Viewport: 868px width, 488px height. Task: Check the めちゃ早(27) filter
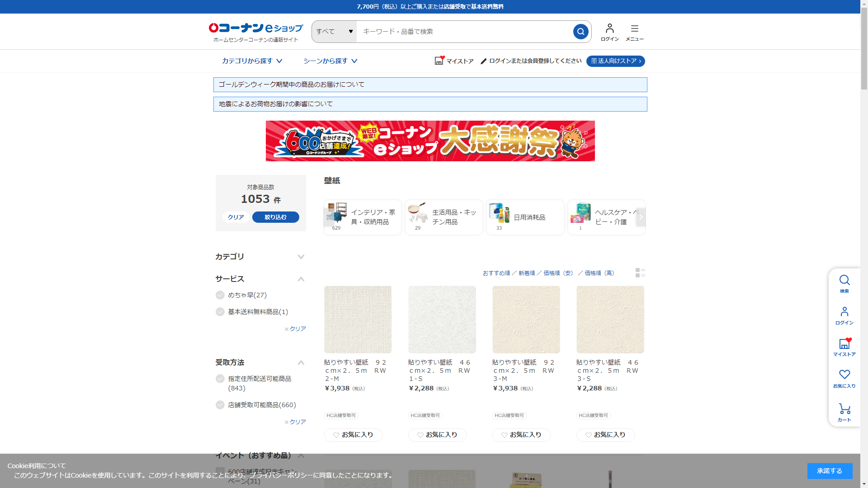(220, 295)
